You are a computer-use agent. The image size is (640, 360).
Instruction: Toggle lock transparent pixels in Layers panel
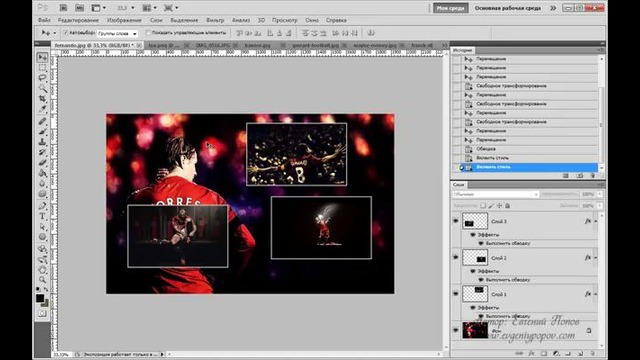[x=483, y=206]
